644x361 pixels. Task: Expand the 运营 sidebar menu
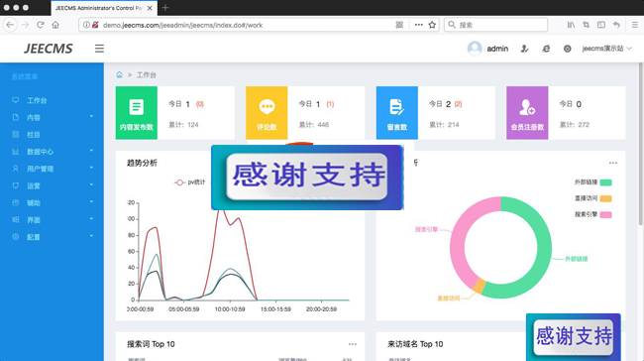(x=52, y=185)
